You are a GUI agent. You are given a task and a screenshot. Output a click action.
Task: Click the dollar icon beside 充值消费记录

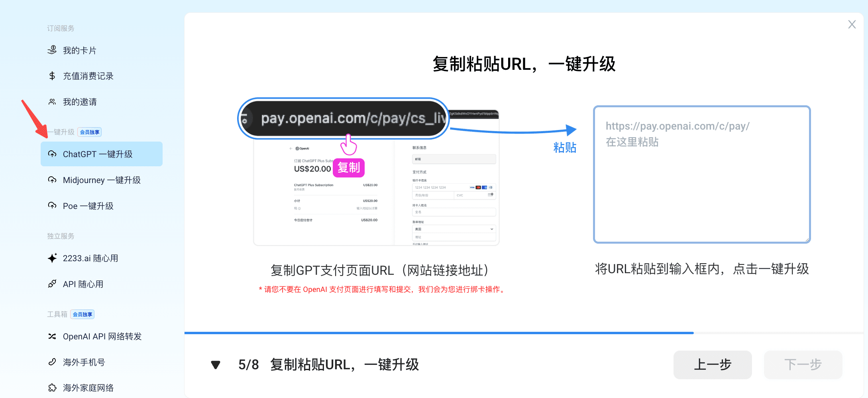point(52,76)
